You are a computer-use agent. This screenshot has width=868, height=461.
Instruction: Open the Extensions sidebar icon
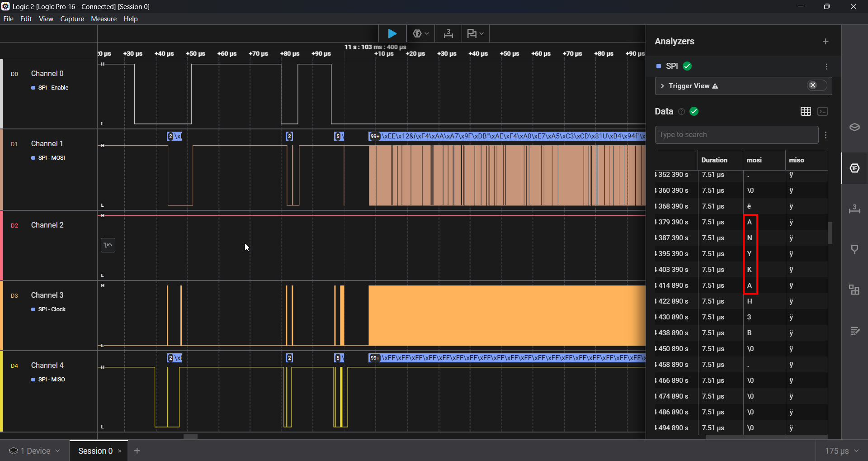pos(854,290)
